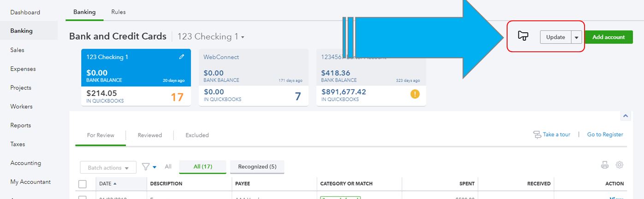This screenshot has width=644, height=199.
Task: Open Sales in sidebar
Action: [18, 50]
